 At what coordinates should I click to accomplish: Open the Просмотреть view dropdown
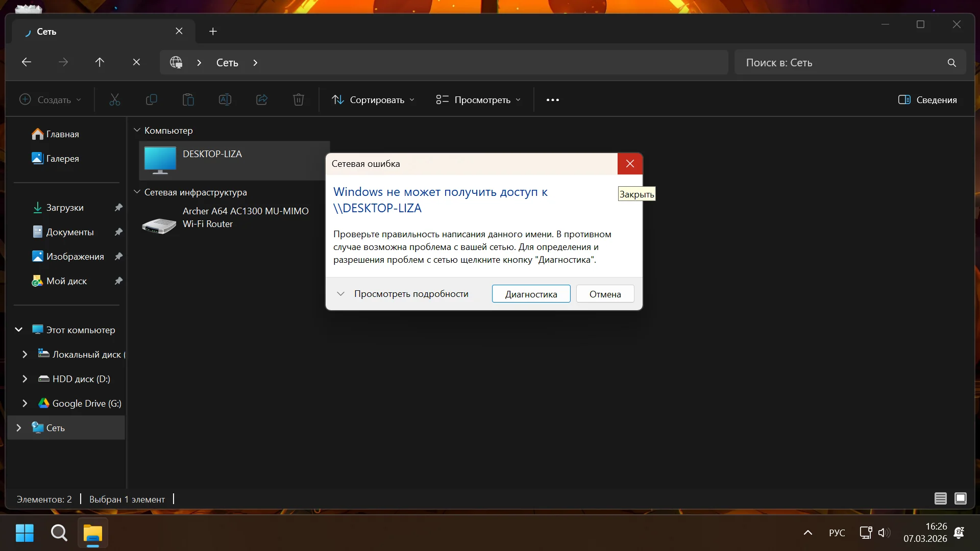click(478, 100)
